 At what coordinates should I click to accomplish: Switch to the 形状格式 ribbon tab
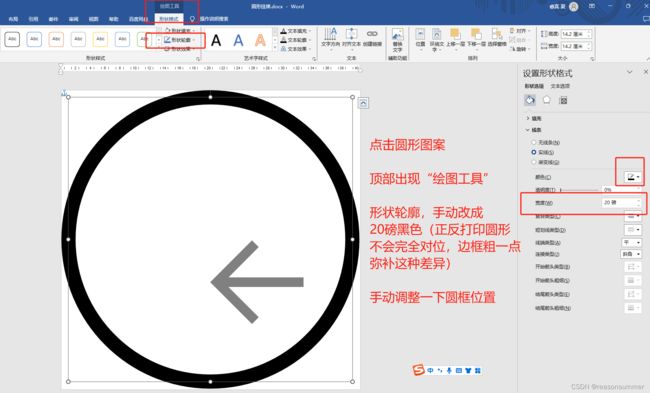[x=169, y=19]
